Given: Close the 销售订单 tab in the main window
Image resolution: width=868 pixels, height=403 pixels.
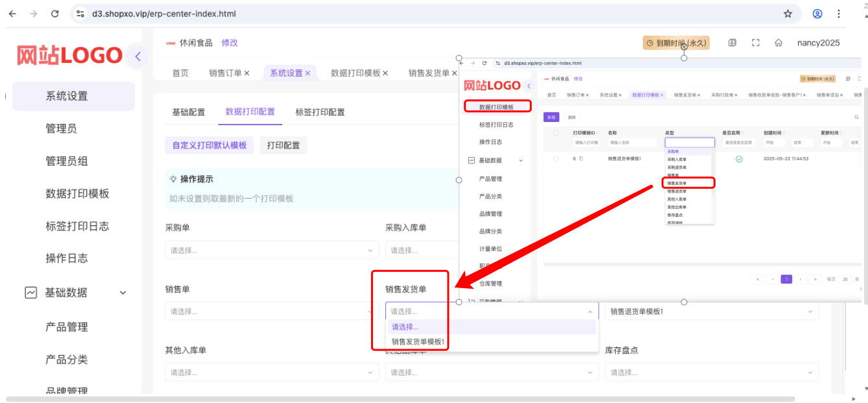Looking at the screenshot, I should pos(247,73).
